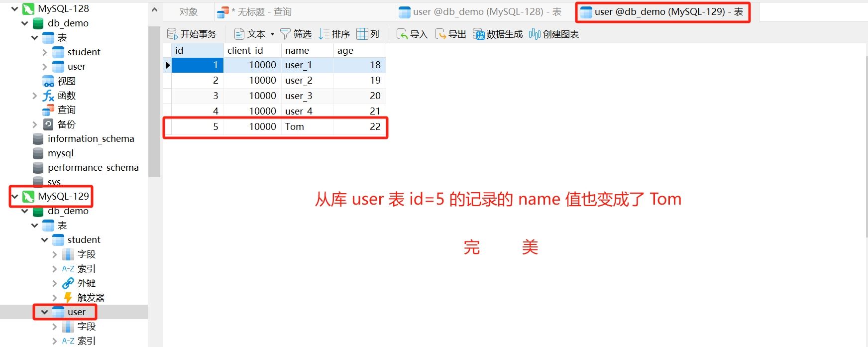This screenshot has height=347, width=868.
Task: Collapse db_demo under MySQL-128
Action: coord(24,23)
